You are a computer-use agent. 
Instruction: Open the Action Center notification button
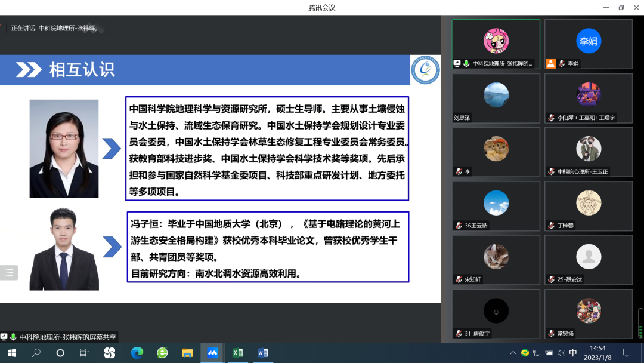tap(627, 353)
